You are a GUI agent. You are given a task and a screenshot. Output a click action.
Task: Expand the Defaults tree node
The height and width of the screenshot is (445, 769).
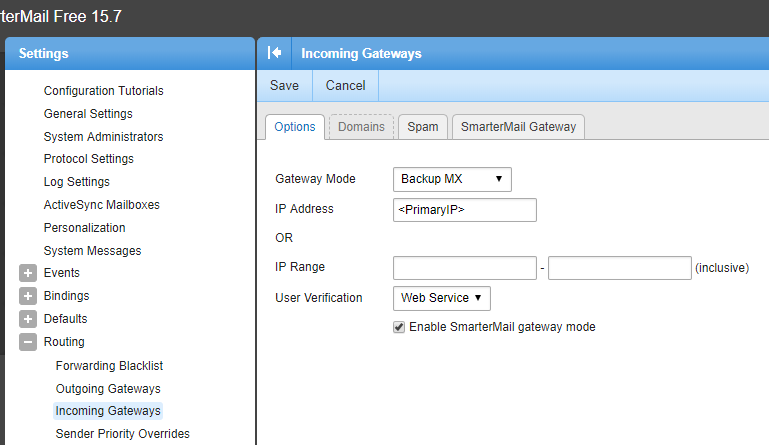click(x=28, y=319)
